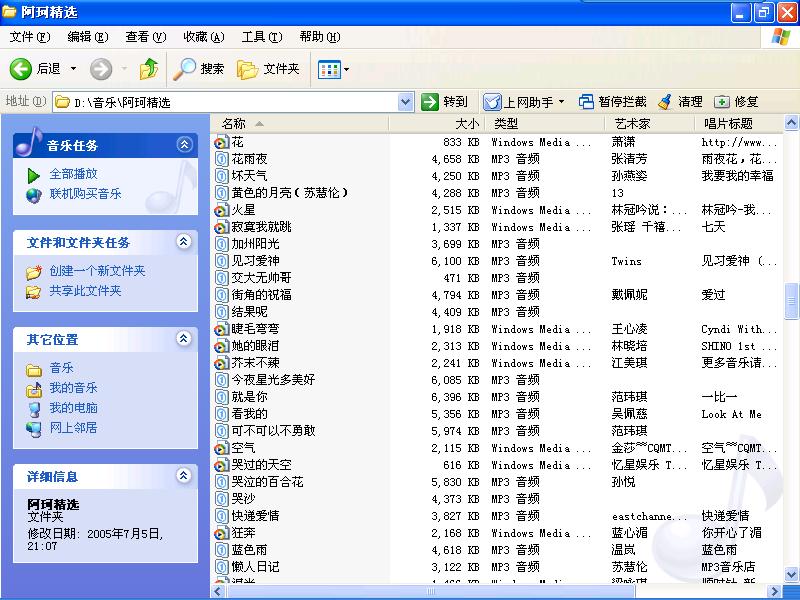Select the file 街角的祝福
Viewport: 800px width, 600px height.
pos(261,295)
